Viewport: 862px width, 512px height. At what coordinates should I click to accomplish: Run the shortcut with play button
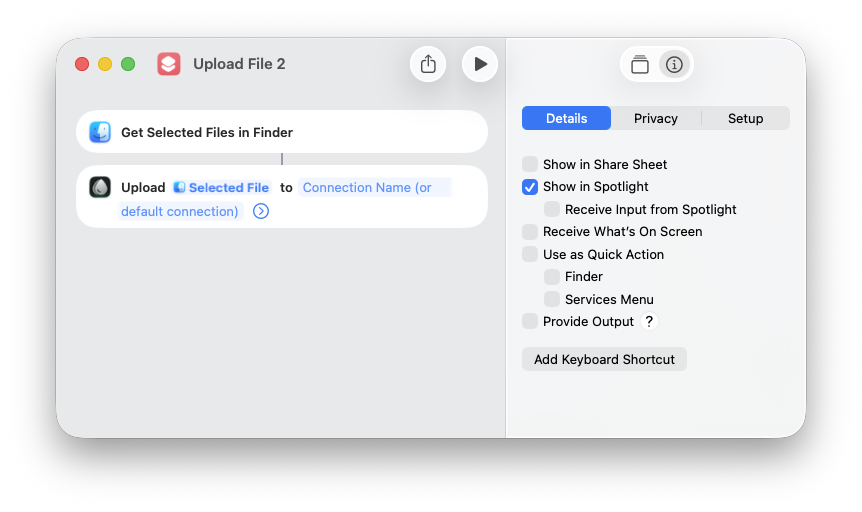point(480,64)
